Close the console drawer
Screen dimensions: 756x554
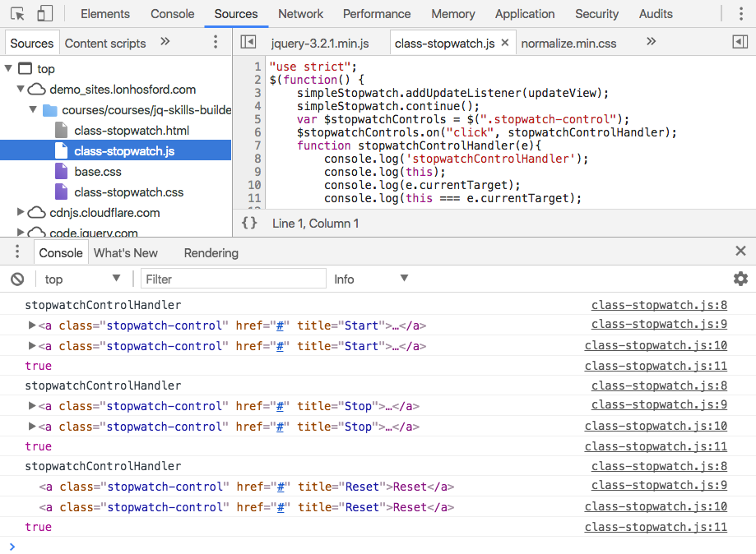(x=740, y=251)
